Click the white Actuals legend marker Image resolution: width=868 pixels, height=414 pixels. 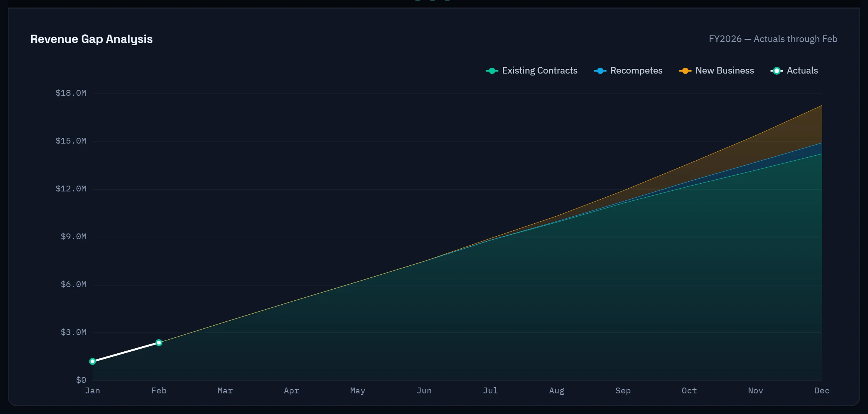click(x=777, y=71)
